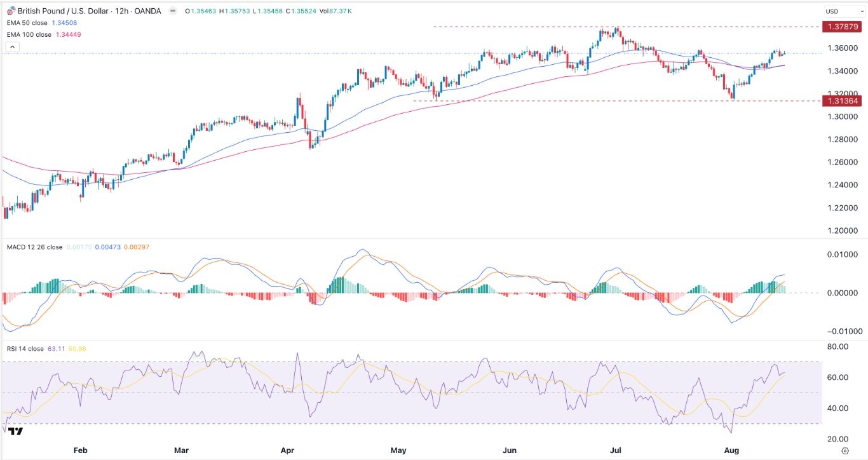Open the USD currency dropdown

[x=834, y=11]
